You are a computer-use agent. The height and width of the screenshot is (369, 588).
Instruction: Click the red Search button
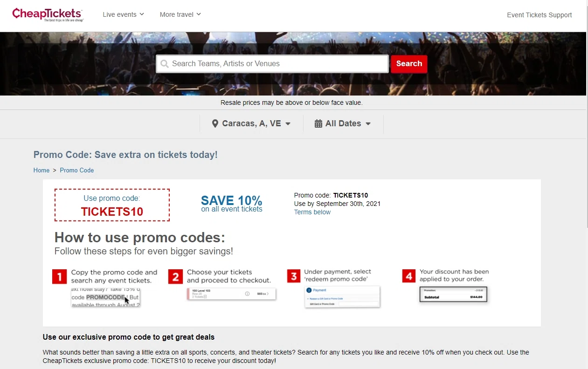coord(409,64)
